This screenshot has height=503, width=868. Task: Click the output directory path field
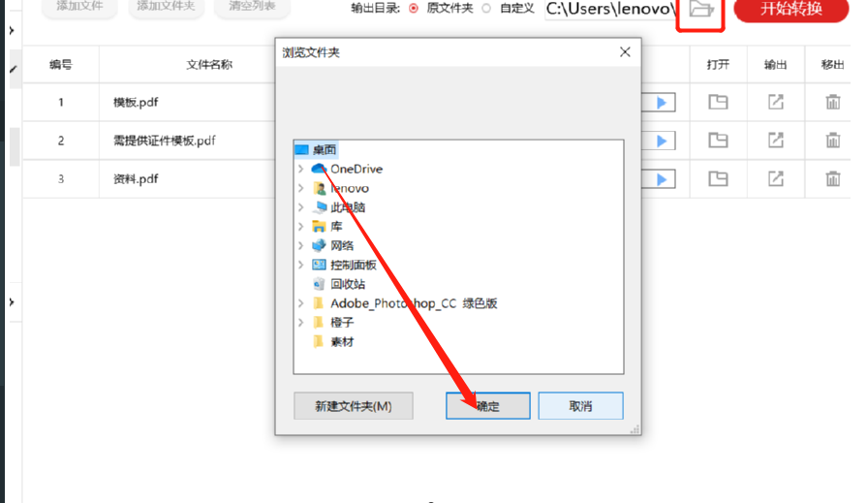tap(611, 9)
